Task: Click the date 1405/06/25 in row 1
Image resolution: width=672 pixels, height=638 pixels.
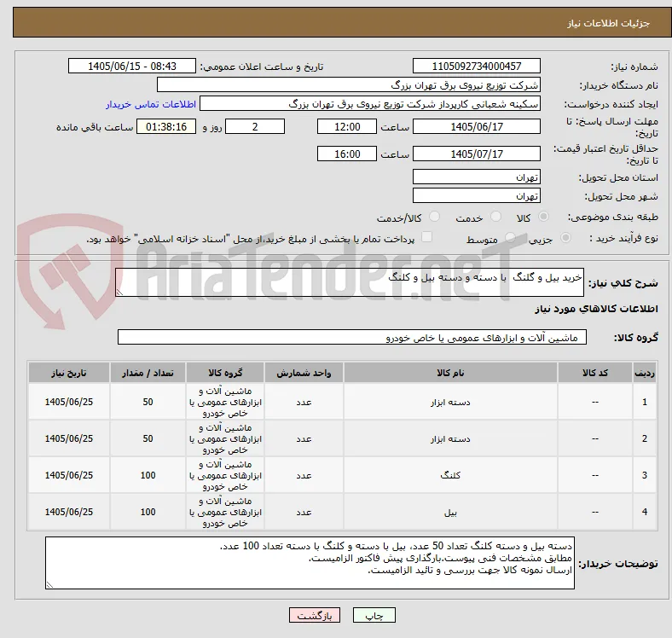Action: [69, 403]
